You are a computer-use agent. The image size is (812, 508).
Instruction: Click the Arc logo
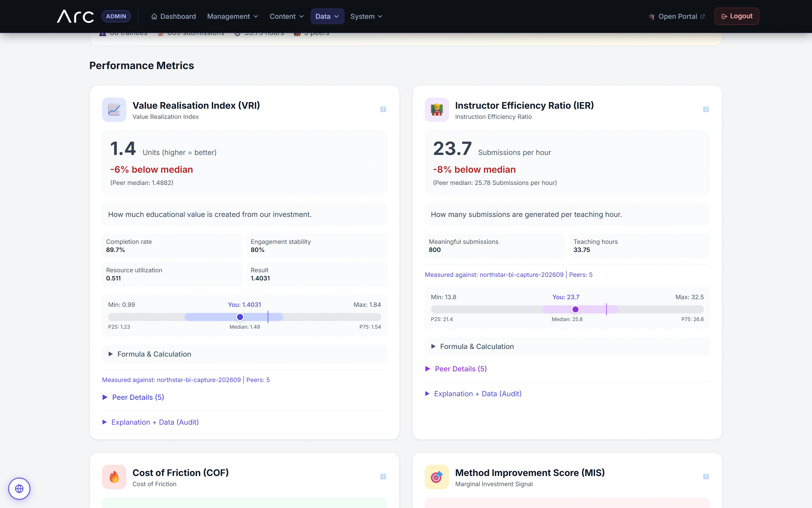[x=76, y=16]
